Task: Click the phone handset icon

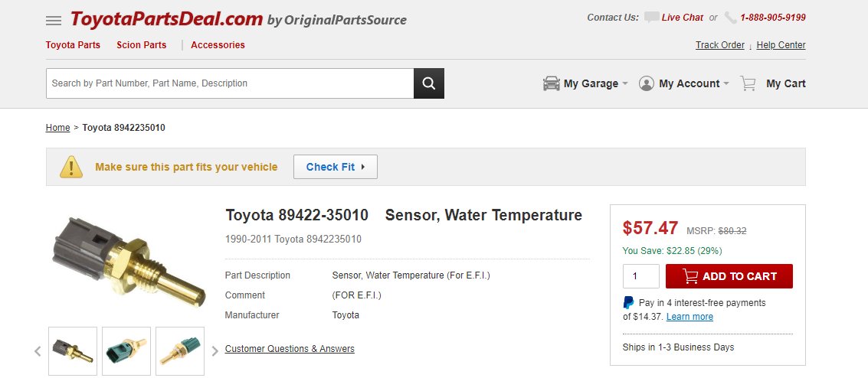Action: click(x=731, y=18)
